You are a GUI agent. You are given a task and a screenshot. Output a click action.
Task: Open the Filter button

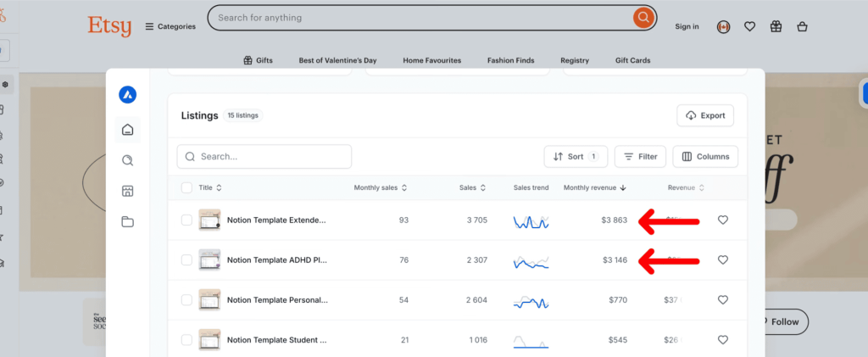pos(641,157)
